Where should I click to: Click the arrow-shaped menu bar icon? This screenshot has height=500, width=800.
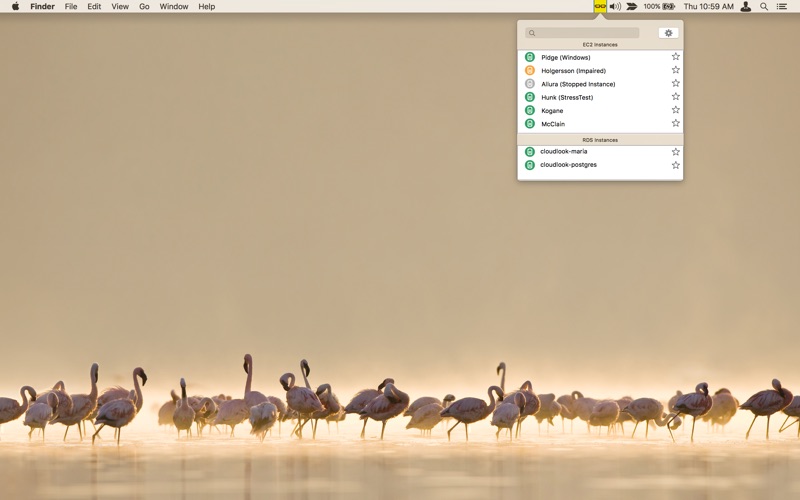[x=632, y=7]
